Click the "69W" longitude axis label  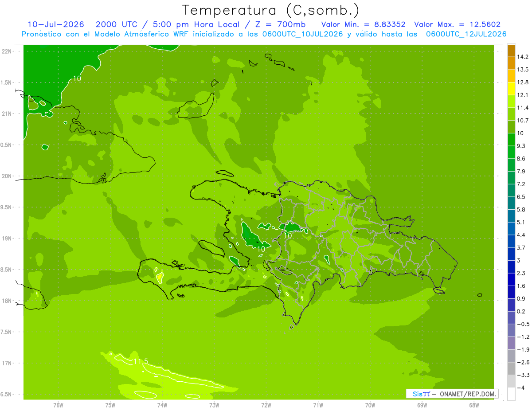point(422,405)
